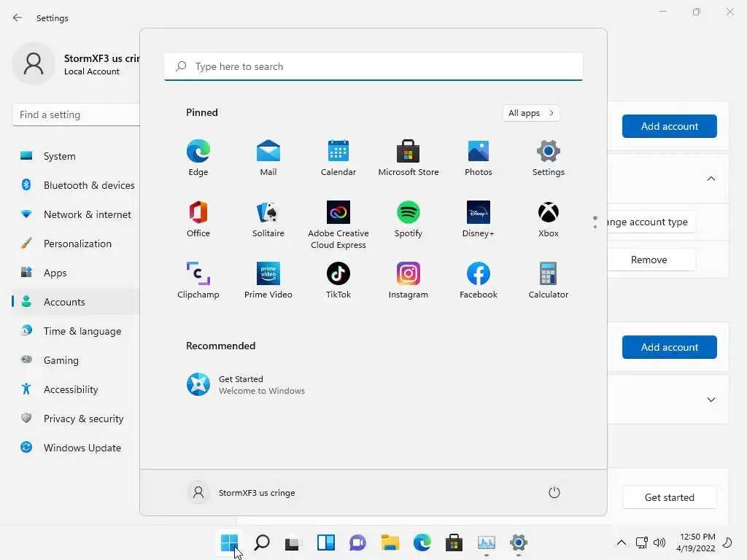The image size is (747, 560).
Task: Launch the Mail app
Action: coord(268,158)
